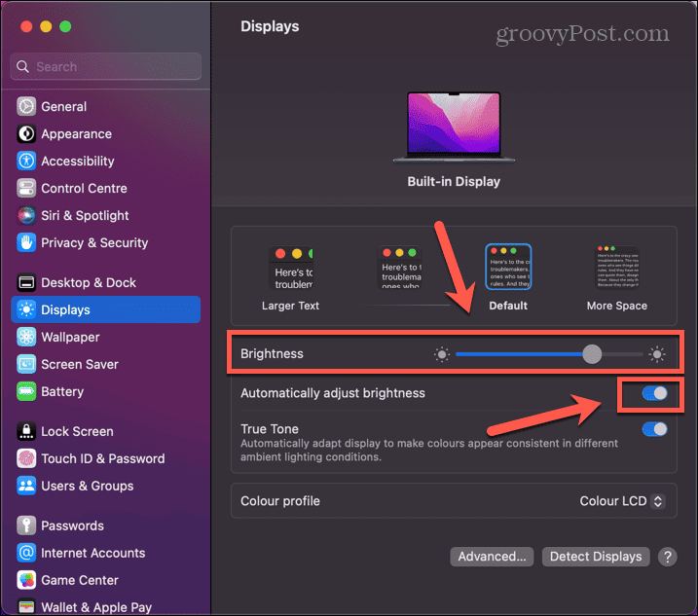The height and width of the screenshot is (616, 698).
Task: Click the Accessibility icon in sidebar
Action: pyautogui.click(x=26, y=161)
